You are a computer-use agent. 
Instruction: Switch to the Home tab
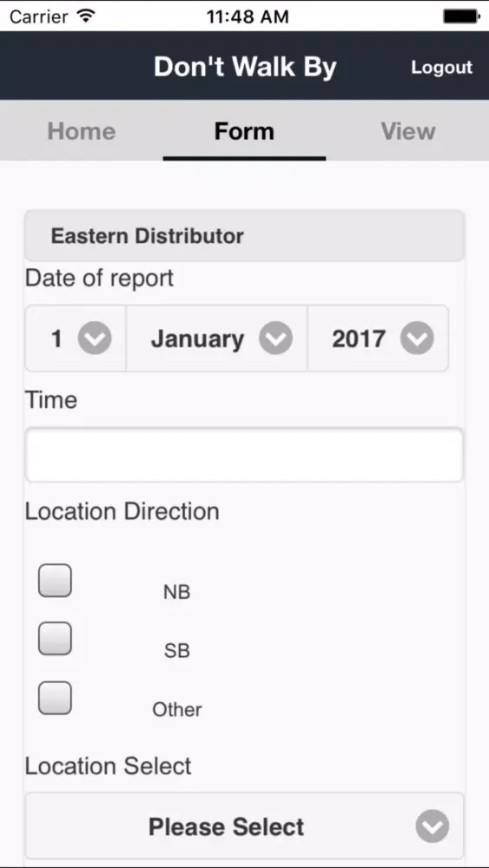[82, 131]
